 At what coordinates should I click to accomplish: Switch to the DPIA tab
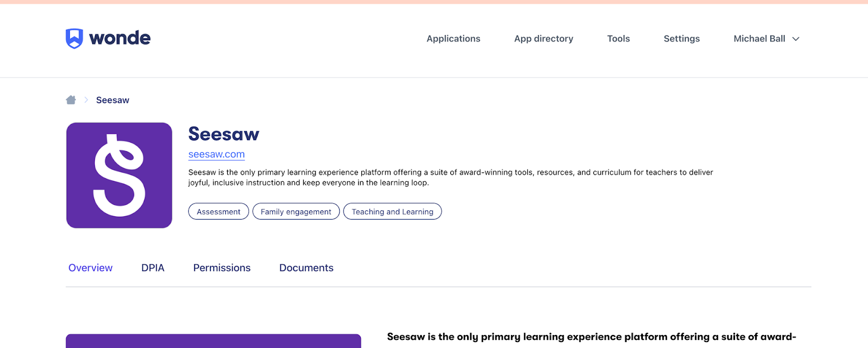point(152,268)
